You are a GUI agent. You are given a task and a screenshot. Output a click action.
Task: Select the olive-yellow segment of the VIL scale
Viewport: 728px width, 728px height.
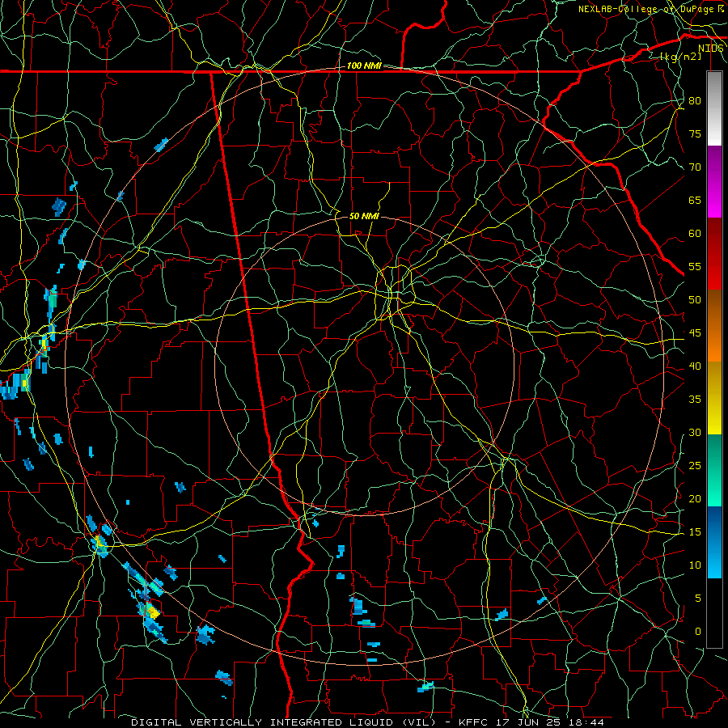[714, 398]
